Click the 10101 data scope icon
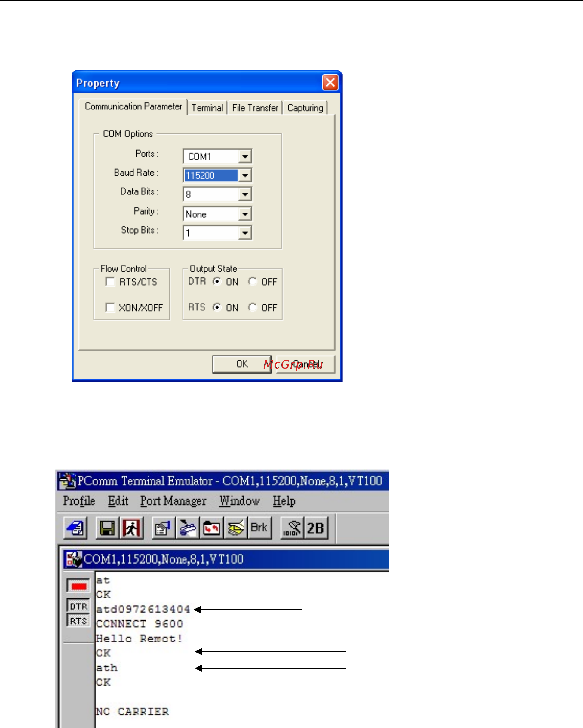 click(292, 528)
